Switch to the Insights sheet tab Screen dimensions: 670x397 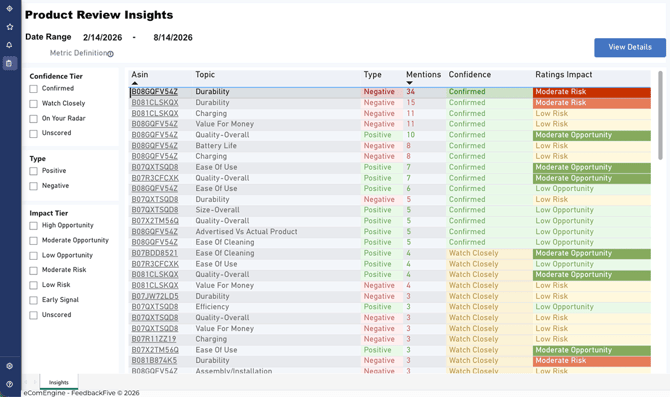pos(59,382)
